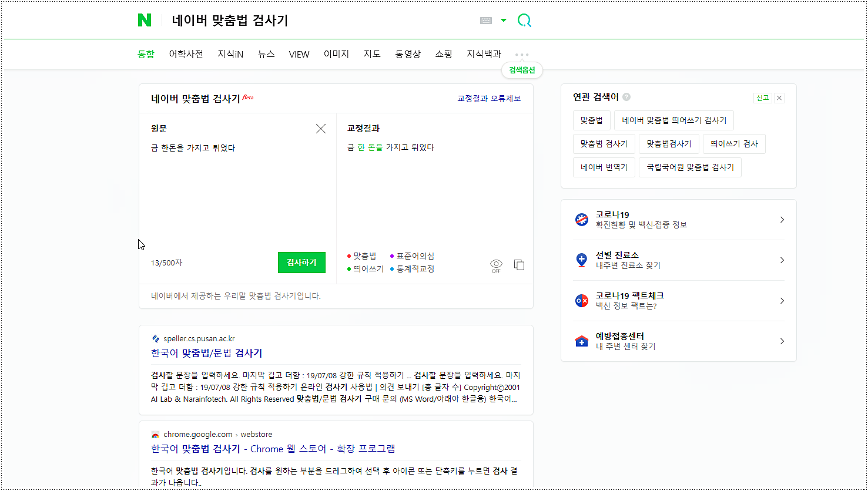The image size is (868, 491).
Task: Select the related search 네이버 맞춤법 띄어쓰기 검사기
Action: (674, 120)
